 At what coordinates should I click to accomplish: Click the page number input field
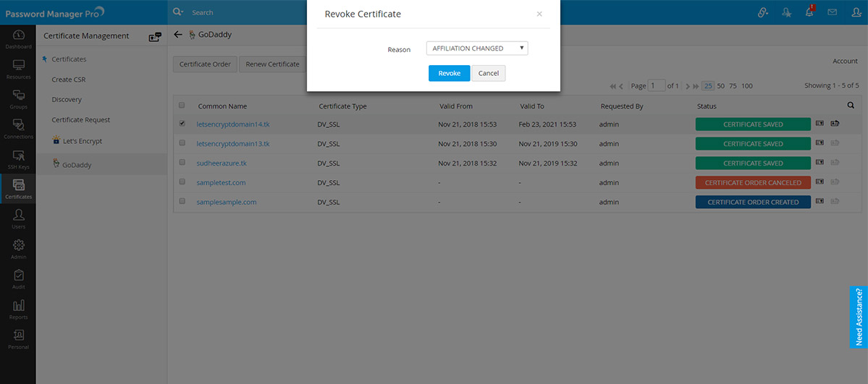point(657,86)
